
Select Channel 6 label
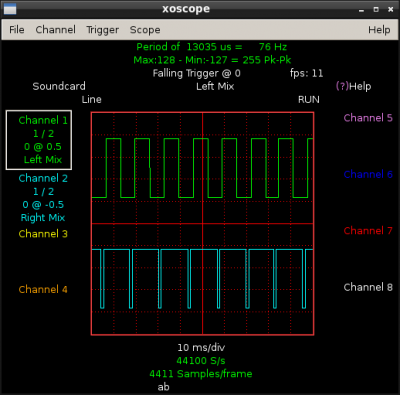tap(368, 174)
